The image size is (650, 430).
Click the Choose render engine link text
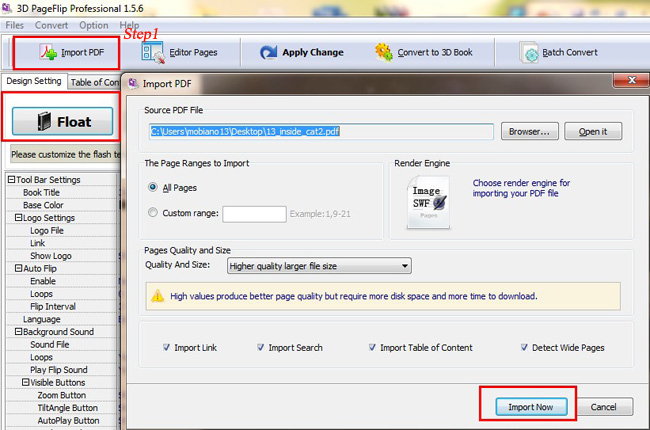521,188
